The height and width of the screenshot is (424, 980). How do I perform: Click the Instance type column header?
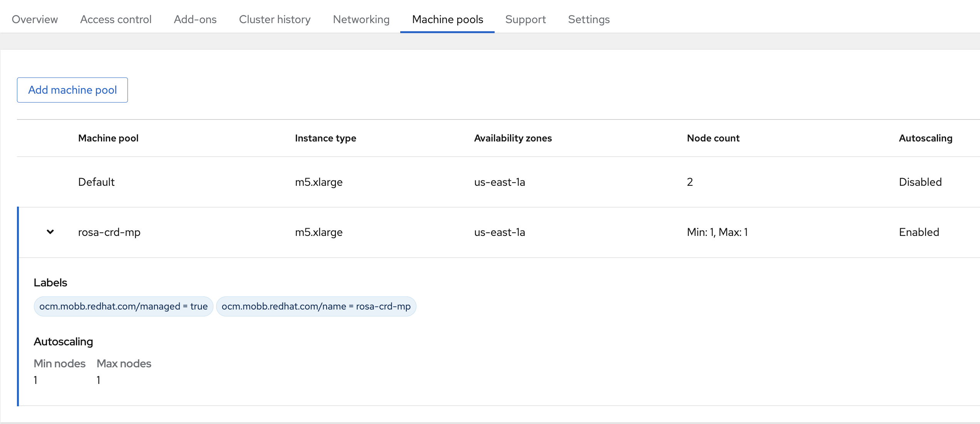[x=326, y=138]
